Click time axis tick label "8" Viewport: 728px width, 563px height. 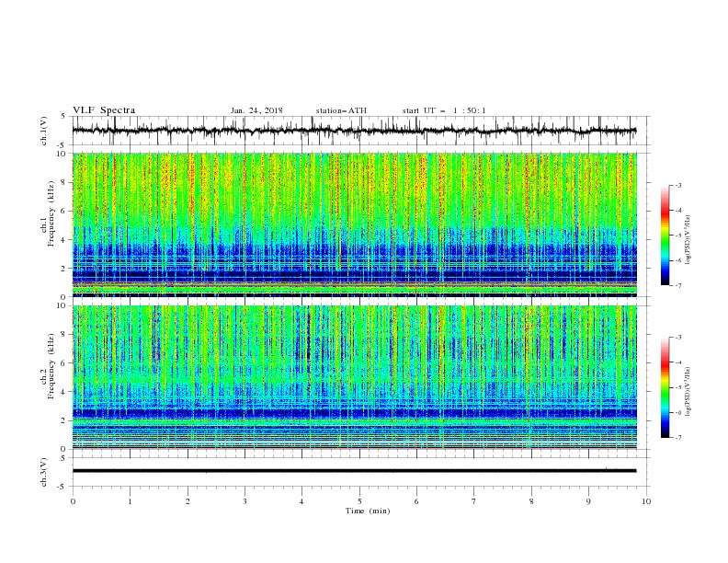coord(531,501)
